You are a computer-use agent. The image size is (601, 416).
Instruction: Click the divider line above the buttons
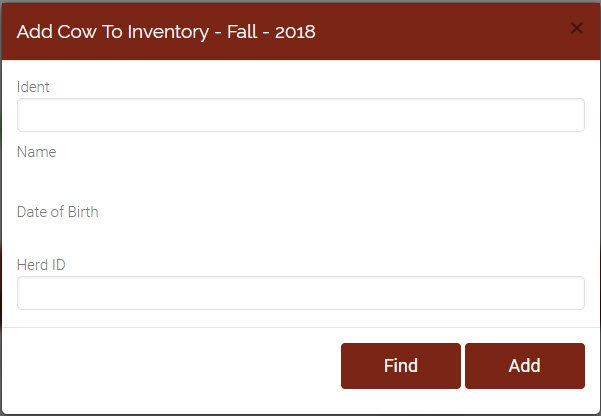click(x=301, y=327)
